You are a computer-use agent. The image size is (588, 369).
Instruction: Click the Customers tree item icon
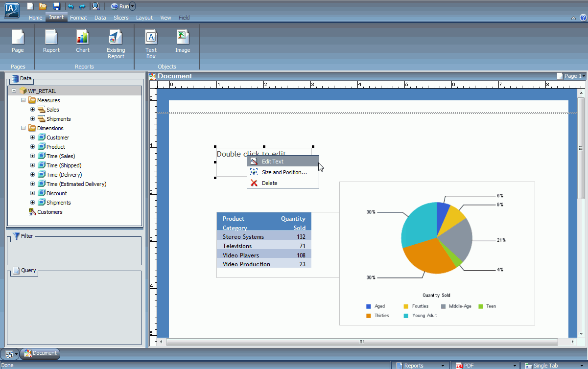(x=33, y=212)
